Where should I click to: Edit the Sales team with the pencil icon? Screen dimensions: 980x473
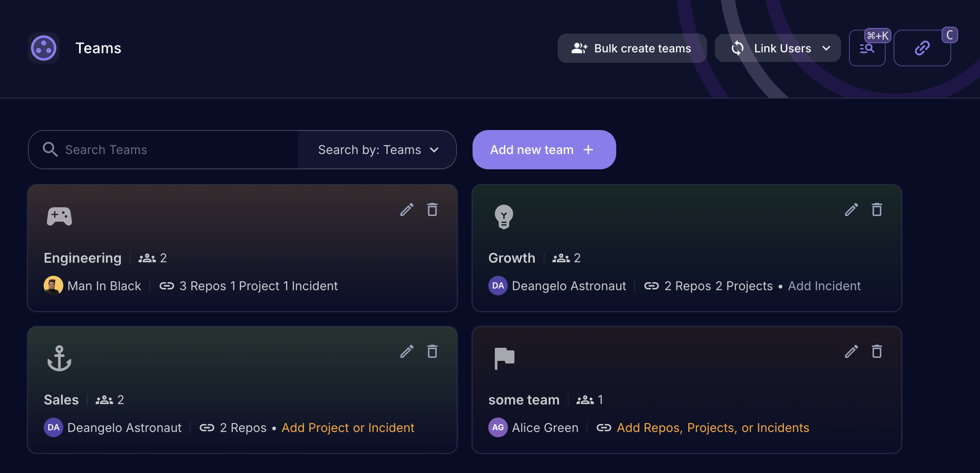point(407,351)
